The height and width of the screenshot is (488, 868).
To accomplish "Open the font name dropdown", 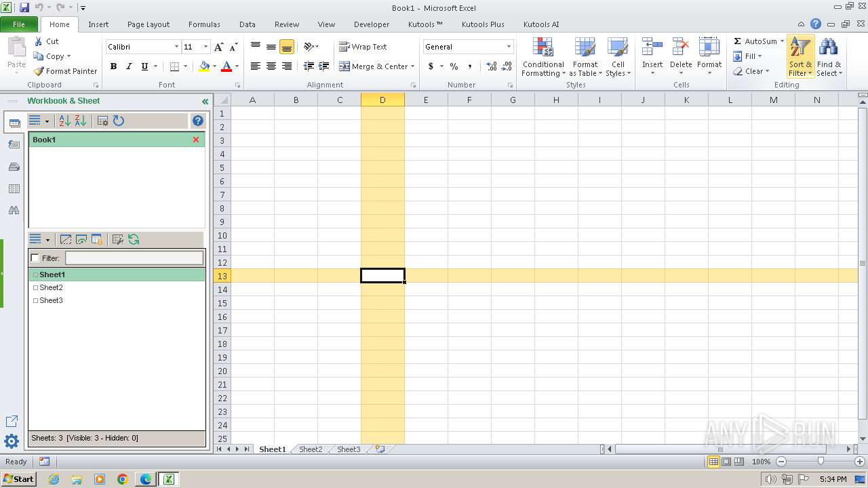I will pos(177,47).
